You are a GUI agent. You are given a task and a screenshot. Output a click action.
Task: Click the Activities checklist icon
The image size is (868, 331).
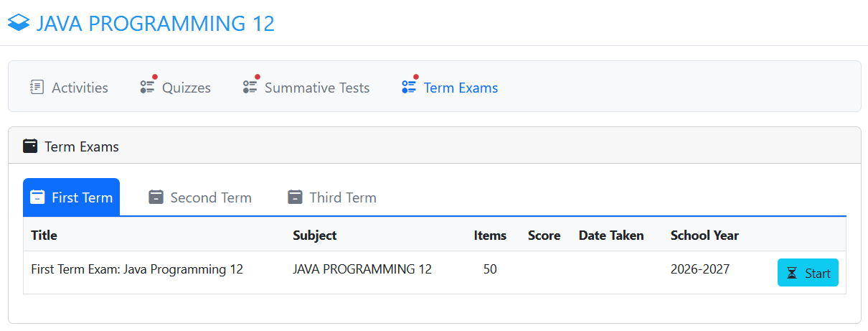pos(37,87)
